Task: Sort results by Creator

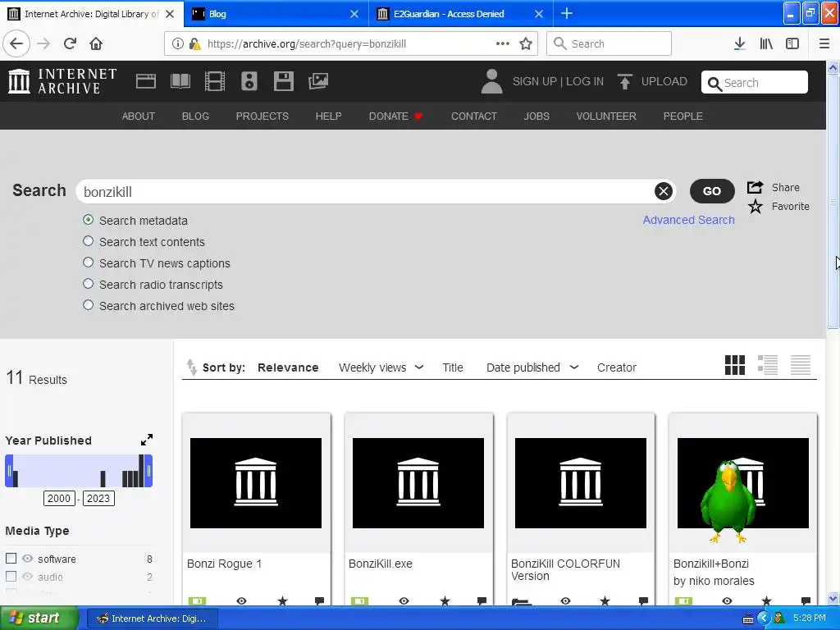Action: point(617,367)
